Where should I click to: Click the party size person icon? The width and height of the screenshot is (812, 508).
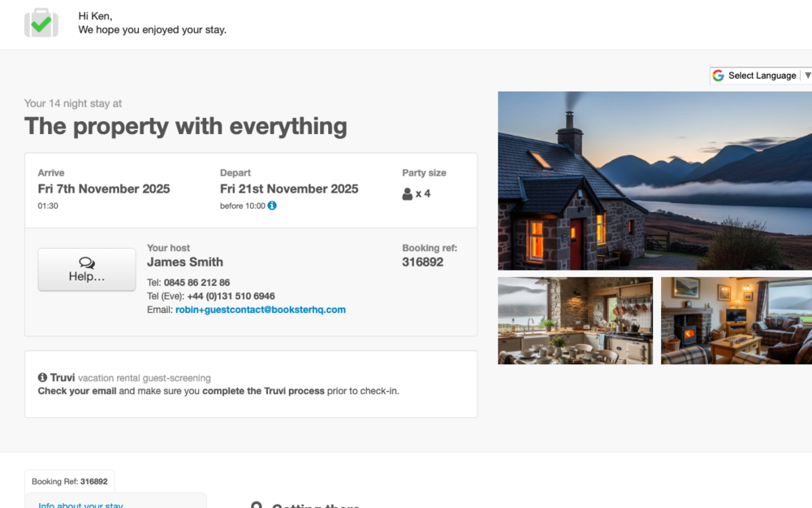(x=408, y=194)
